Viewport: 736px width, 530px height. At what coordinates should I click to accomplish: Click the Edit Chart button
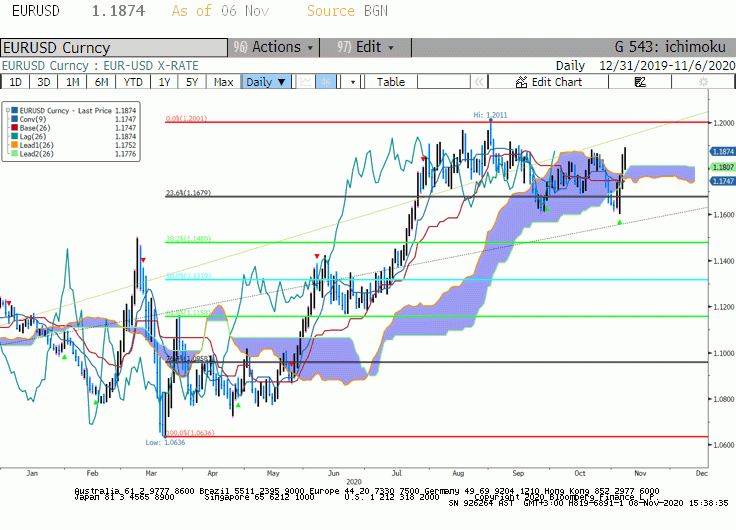click(x=548, y=82)
